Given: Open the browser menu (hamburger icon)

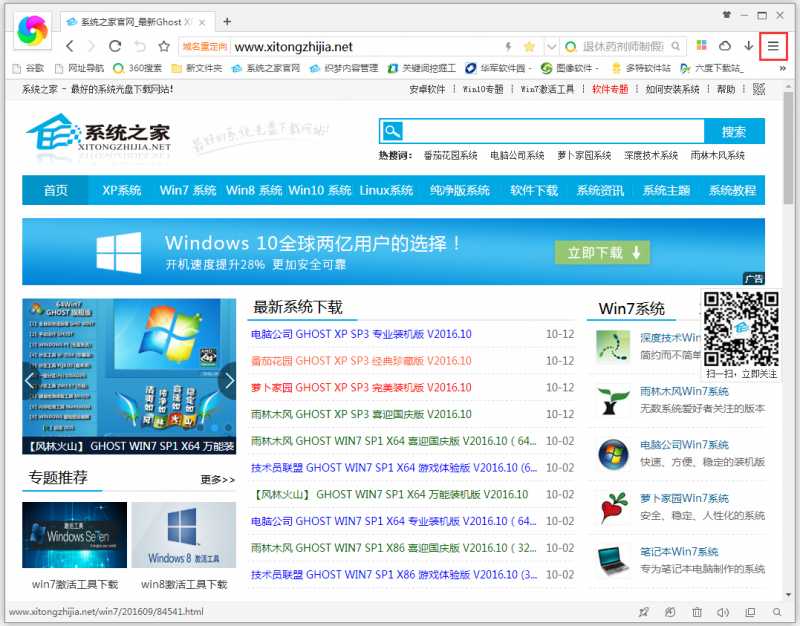Looking at the screenshot, I should 774,45.
